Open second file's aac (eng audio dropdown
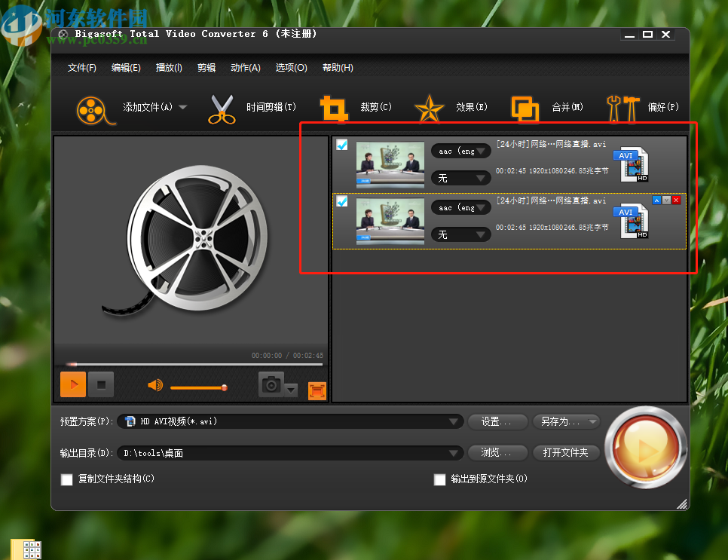Viewport: 728px width, 560px height. [461, 207]
